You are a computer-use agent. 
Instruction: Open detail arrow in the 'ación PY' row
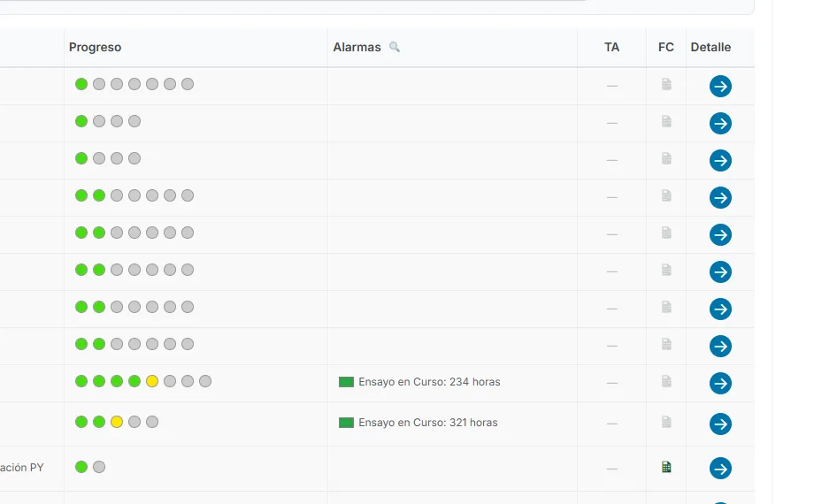pyautogui.click(x=720, y=468)
